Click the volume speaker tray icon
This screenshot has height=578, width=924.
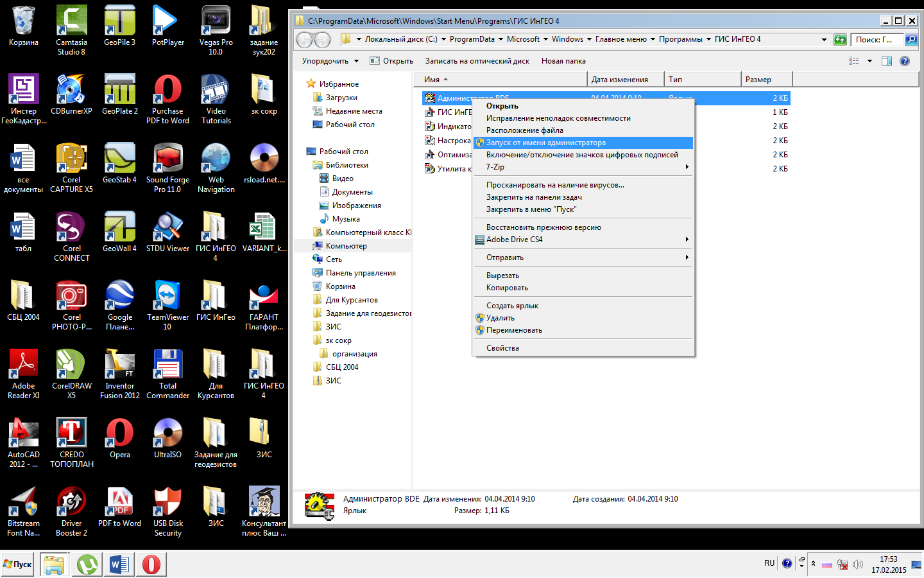(858, 565)
